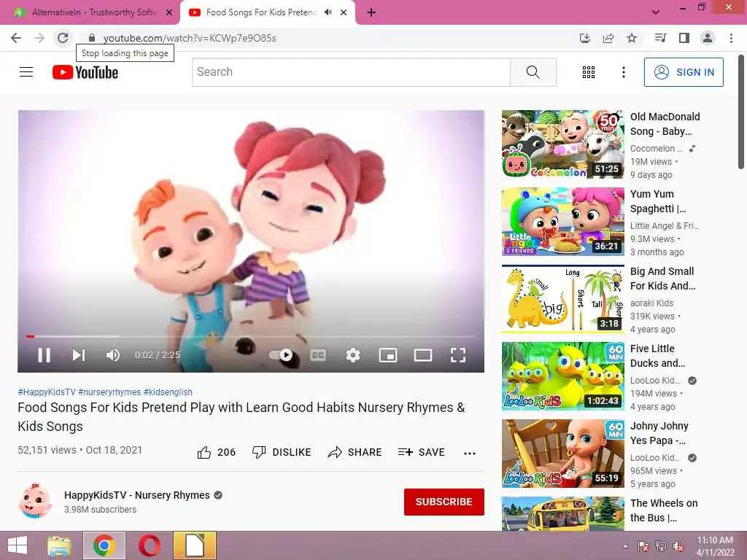Click the system tray network icon
The image size is (747, 560).
(661, 546)
